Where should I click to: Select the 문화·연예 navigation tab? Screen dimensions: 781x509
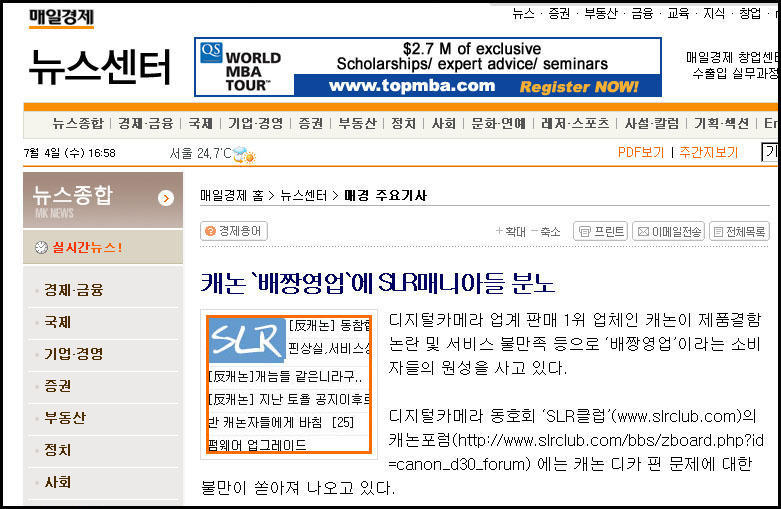(x=498, y=123)
